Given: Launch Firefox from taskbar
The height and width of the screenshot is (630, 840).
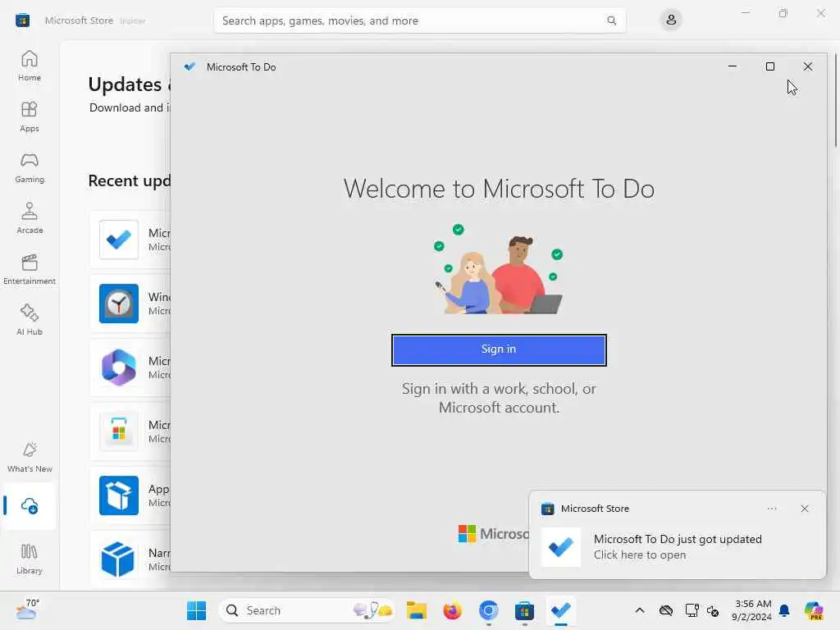Looking at the screenshot, I should coord(453,610).
